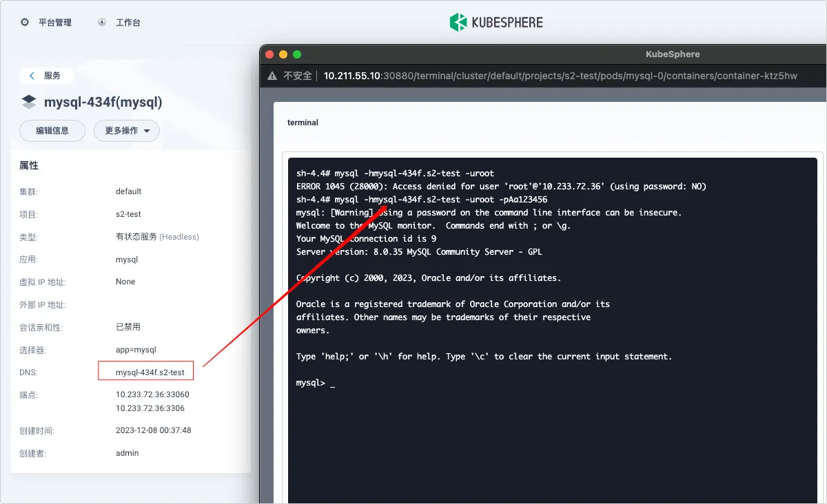Click the terminal heading label
Image resolution: width=827 pixels, height=504 pixels.
coord(303,123)
